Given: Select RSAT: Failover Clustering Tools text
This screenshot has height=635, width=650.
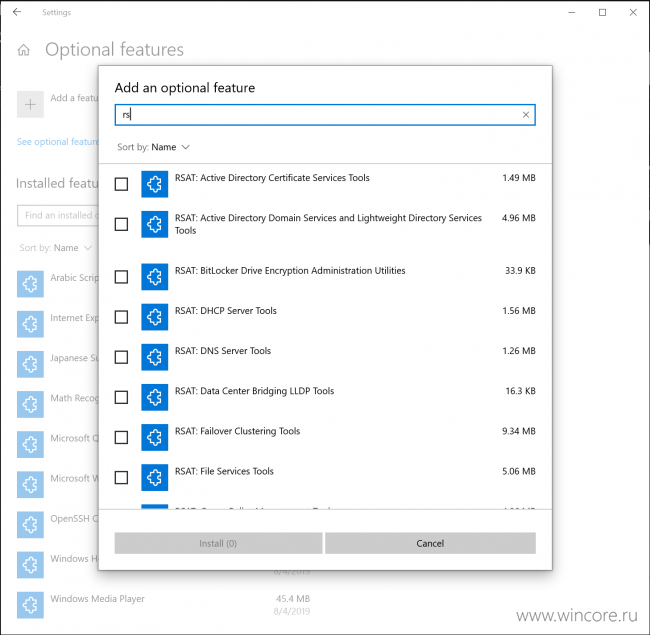Looking at the screenshot, I should 238,431.
